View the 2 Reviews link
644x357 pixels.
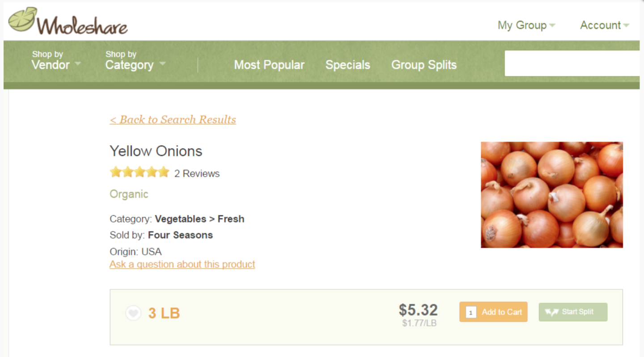point(197,174)
